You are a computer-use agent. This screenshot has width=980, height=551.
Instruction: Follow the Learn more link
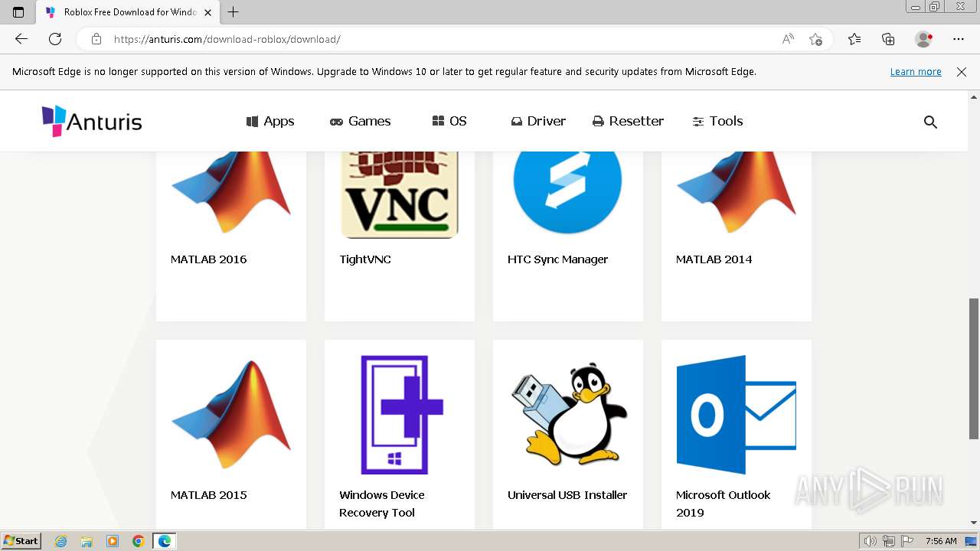[916, 72]
